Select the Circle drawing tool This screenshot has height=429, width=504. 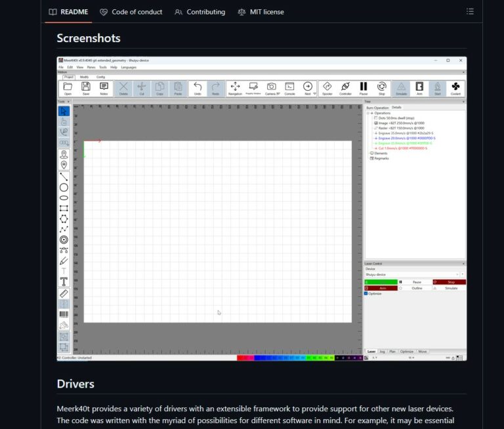click(x=64, y=187)
